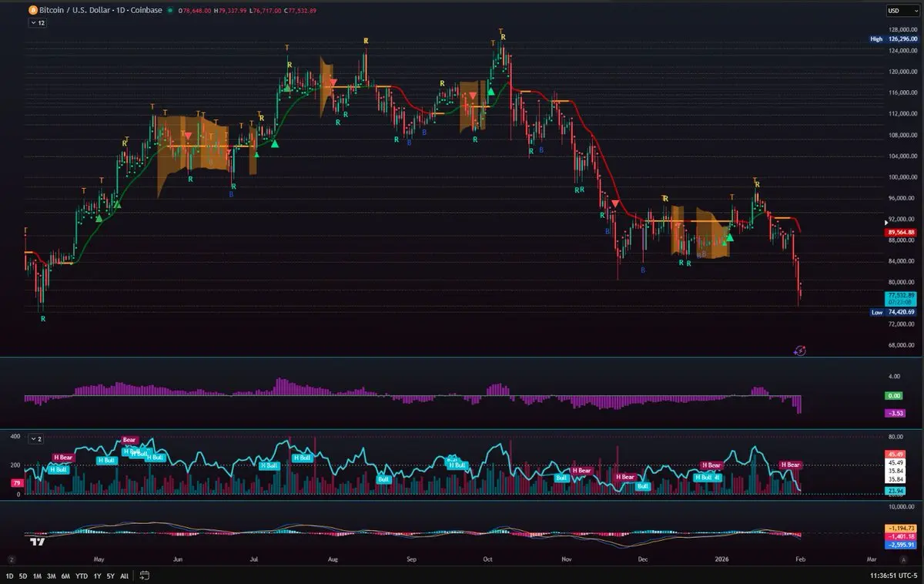
Task: Click the red 45.49 oscillator value label
Action: tap(895, 454)
